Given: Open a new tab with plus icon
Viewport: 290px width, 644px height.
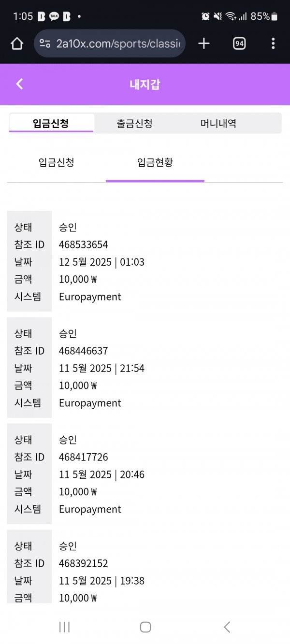Looking at the screenshot, I should pos(204,44).
